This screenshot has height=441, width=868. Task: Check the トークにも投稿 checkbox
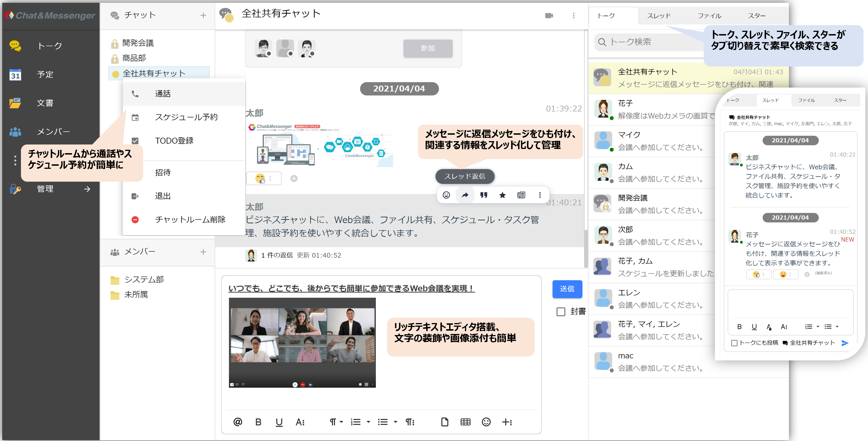734,343
